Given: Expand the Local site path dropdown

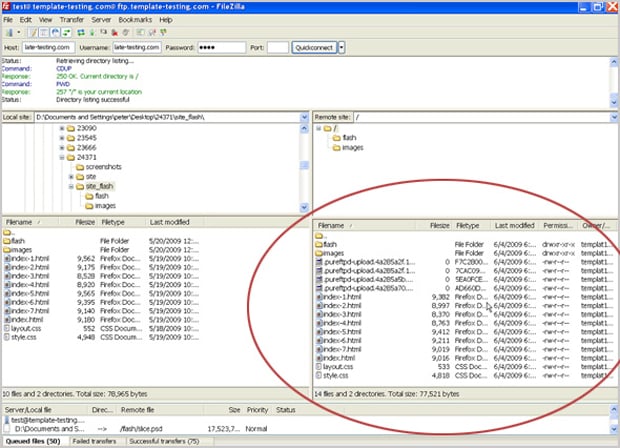Looking at the screenshot, I should point(304,117).
